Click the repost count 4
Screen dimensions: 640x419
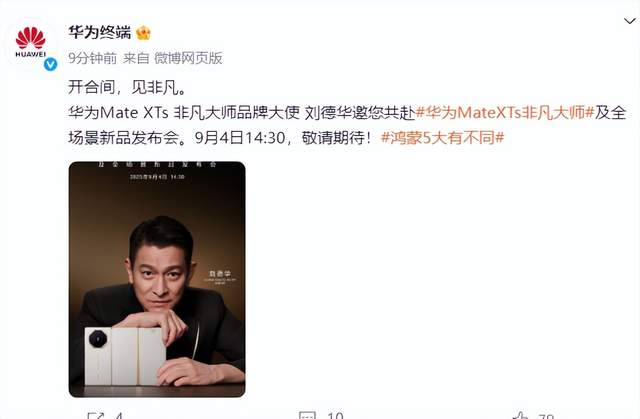click(119, 416)
